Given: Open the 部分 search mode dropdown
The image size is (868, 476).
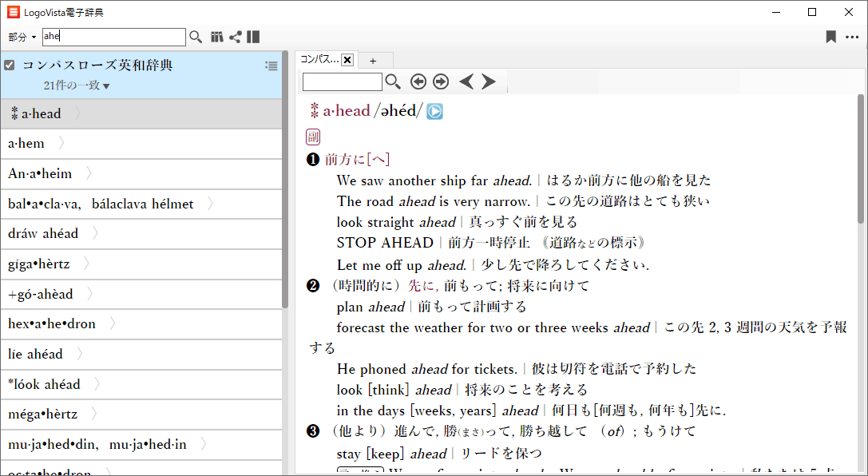Looking at the screenshot, I should tap(22, 38).
